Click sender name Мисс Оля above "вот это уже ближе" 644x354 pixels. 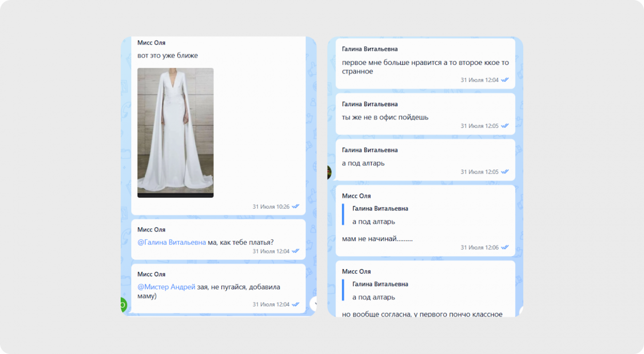(x=151, y=43)
